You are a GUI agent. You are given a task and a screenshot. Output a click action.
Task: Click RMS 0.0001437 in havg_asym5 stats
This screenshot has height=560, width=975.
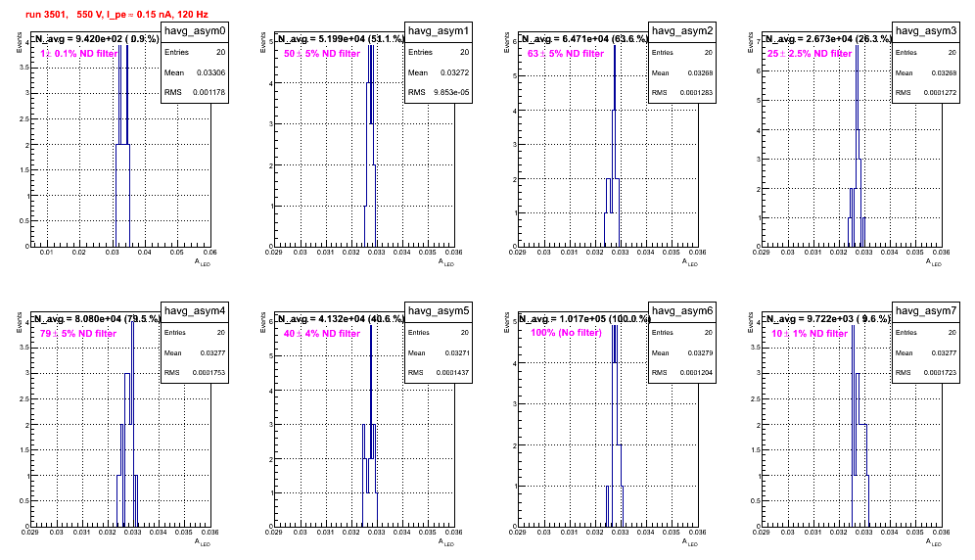tap(439, 372)
